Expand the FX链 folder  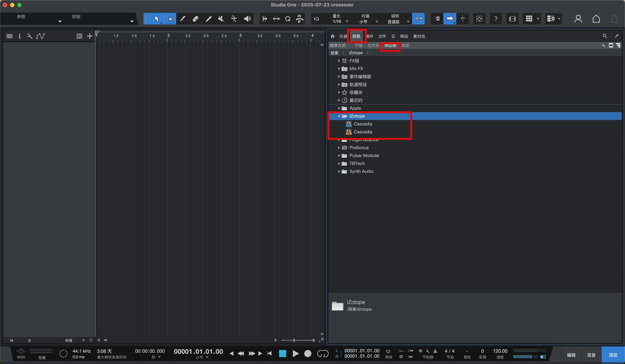339,61
